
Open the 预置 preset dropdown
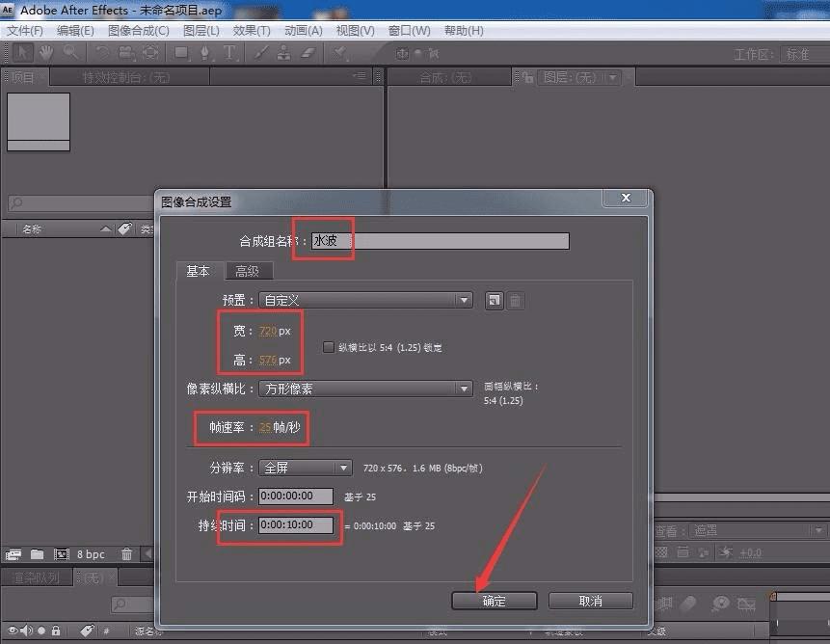coord(365,301)
